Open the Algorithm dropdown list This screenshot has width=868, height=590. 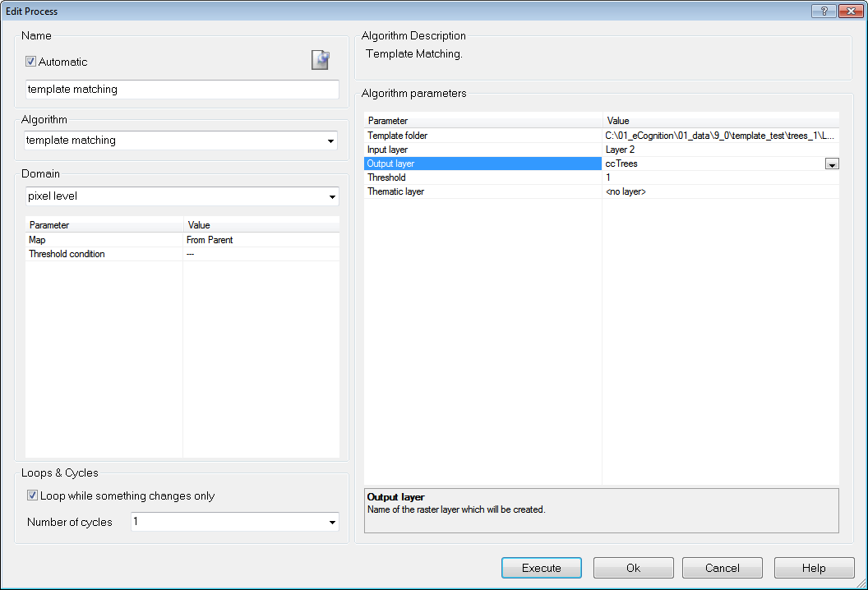coord(331,141)
